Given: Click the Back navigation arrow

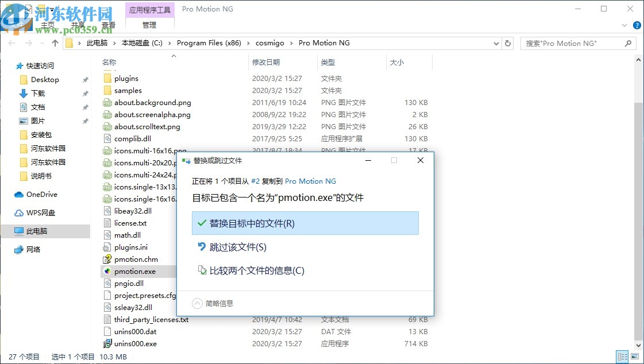Looking at the screenshot, I should click(x=11, y=42).
